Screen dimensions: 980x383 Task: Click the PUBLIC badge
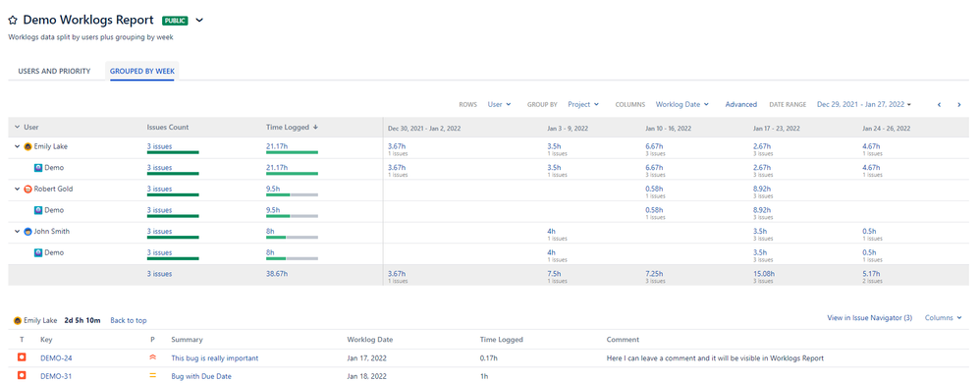click(x=175, y=21)
